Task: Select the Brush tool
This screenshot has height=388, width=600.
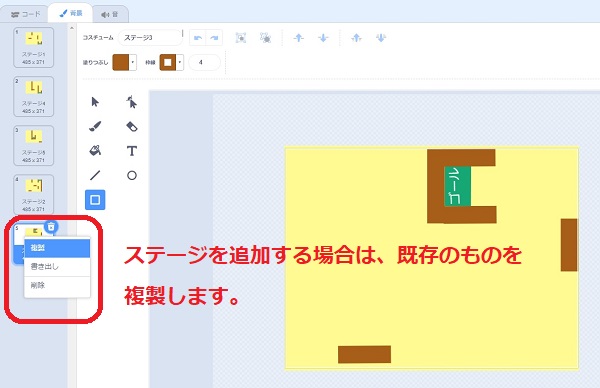Action: (x=95, y=126)
